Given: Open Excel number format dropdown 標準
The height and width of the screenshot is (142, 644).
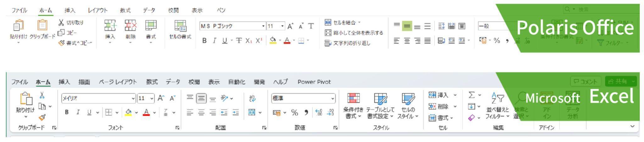Looking at the screenshot, I should click(x=303, y=98).
